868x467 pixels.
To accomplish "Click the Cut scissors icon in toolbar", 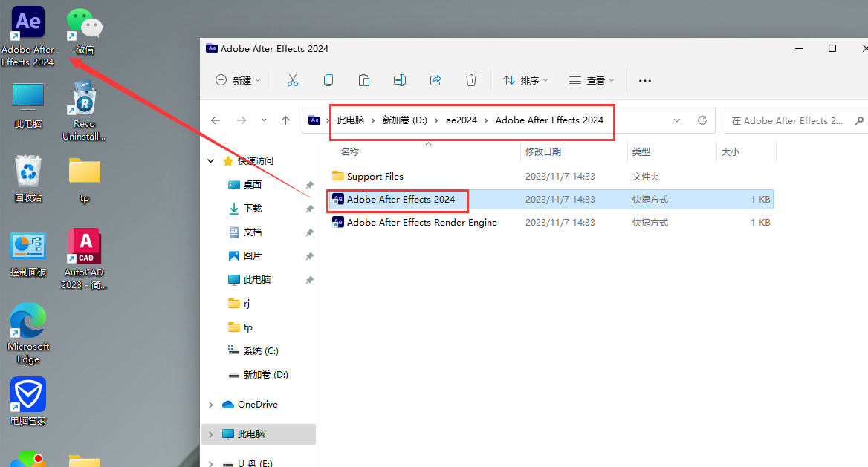I will click(292, 80).
